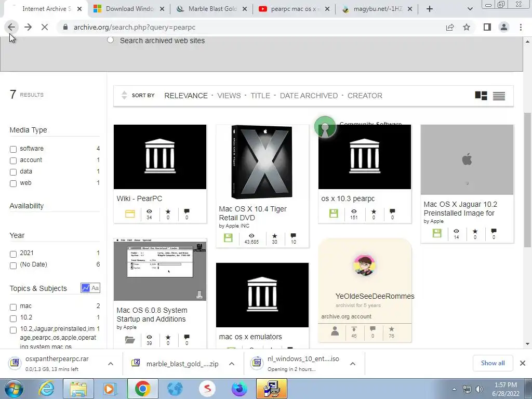Open the Chrome three-dot menu
The image size is (532, 399).
[521, 27]
